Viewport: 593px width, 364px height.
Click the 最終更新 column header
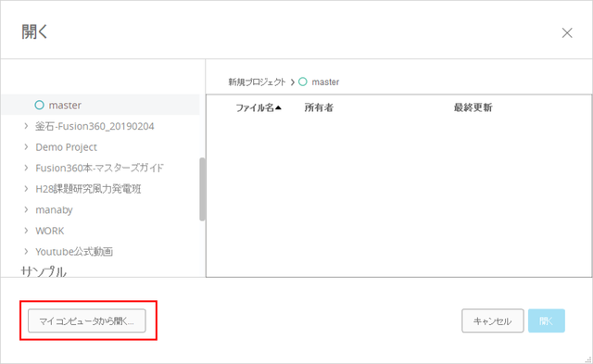tap(473, 107)
